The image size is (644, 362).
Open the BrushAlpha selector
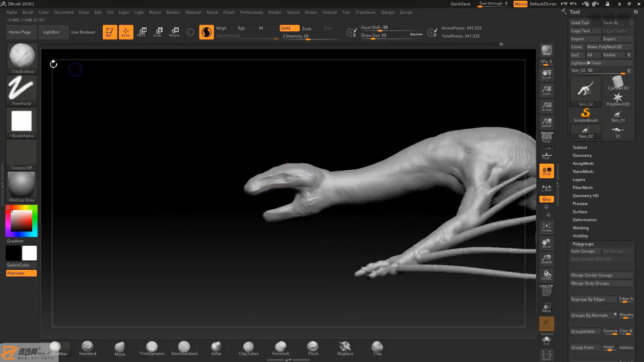click(22, 123)
